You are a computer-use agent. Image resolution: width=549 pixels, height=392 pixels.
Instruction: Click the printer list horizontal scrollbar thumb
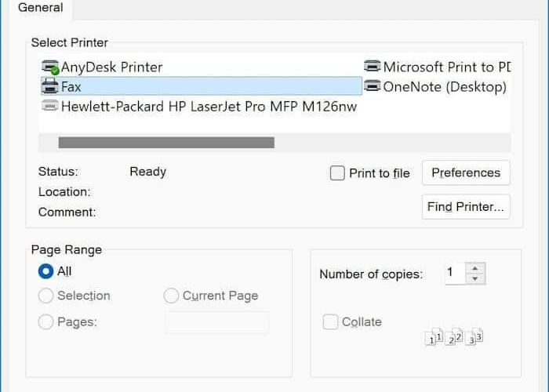tap(166, 143)
